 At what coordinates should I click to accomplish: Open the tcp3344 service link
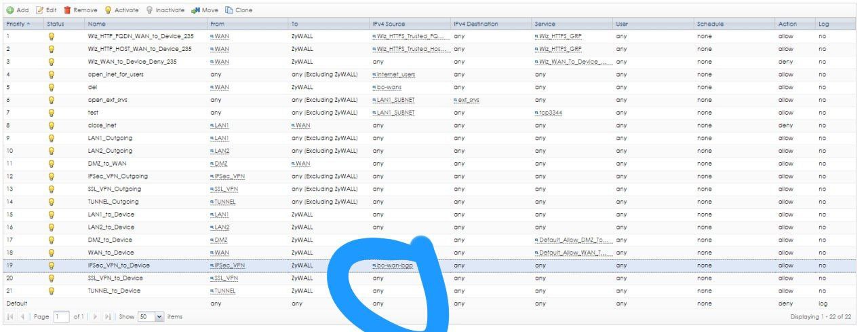click(x=549, y=113)
